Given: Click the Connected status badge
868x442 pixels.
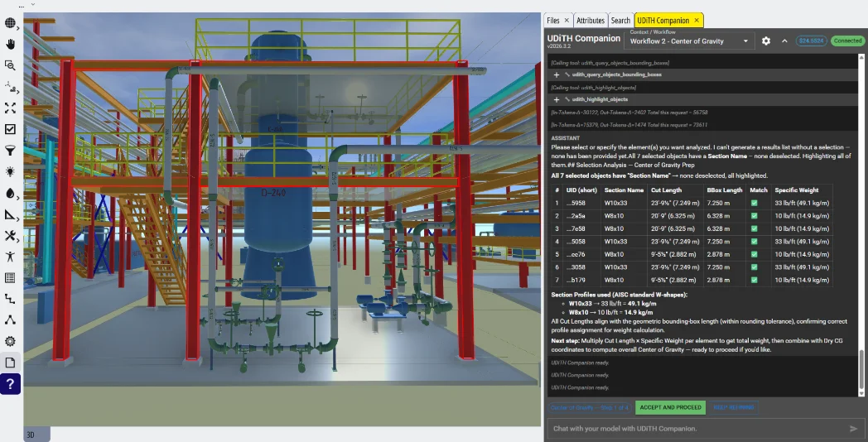Looking at the screenshot, I should click(847, 41).
